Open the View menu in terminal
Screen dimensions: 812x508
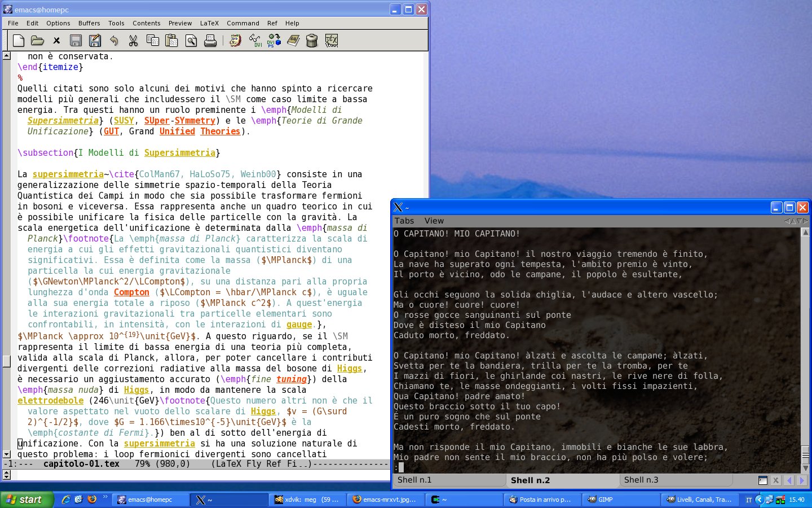point(434,221)
